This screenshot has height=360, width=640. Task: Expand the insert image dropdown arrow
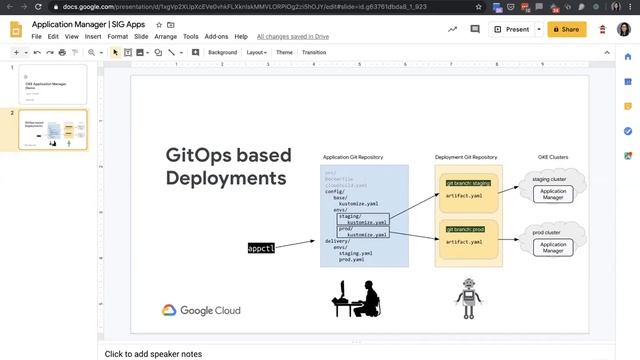click(147, 53)
